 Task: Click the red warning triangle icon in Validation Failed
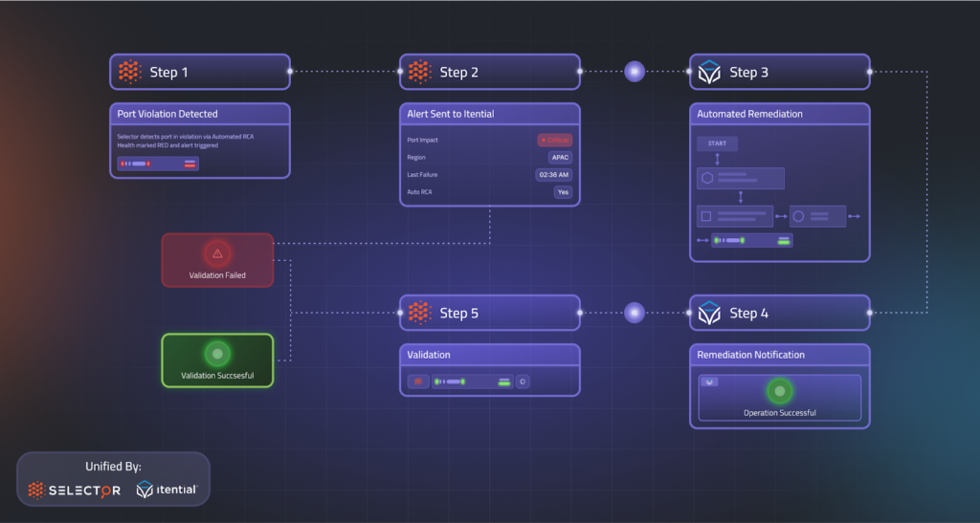[x=217, y=253]
